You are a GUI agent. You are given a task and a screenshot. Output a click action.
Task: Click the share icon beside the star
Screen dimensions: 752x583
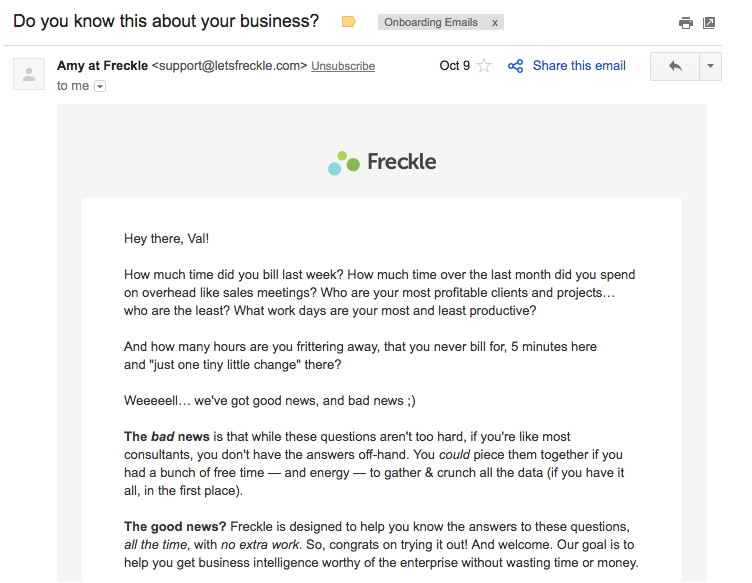coord(516,66)
